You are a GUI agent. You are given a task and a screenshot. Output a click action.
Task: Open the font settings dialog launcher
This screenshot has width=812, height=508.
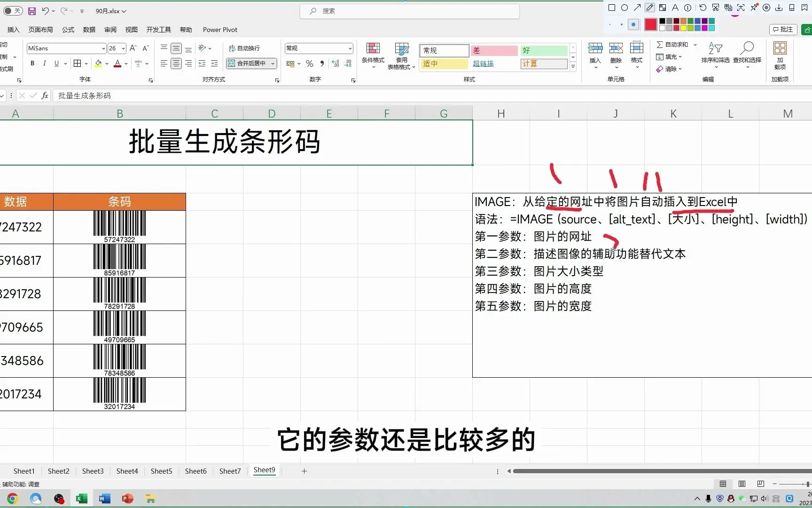(x=151, y=80)
